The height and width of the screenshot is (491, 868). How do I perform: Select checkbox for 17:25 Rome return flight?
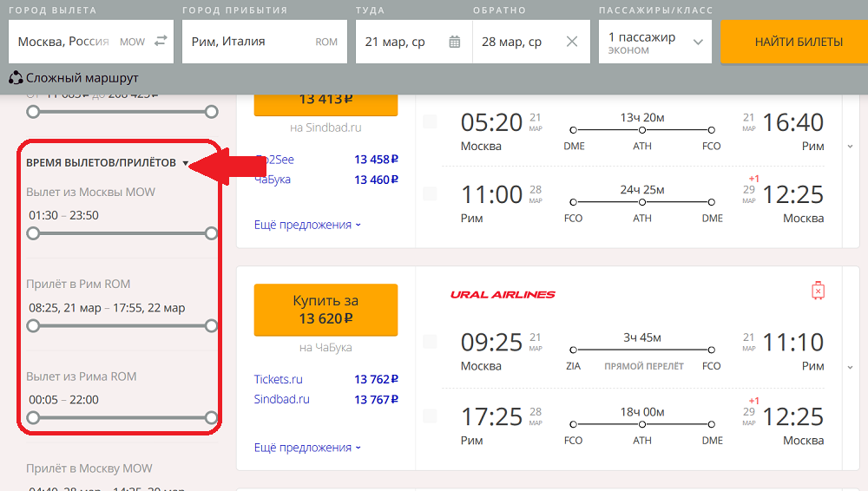click(x=430, y=416)
